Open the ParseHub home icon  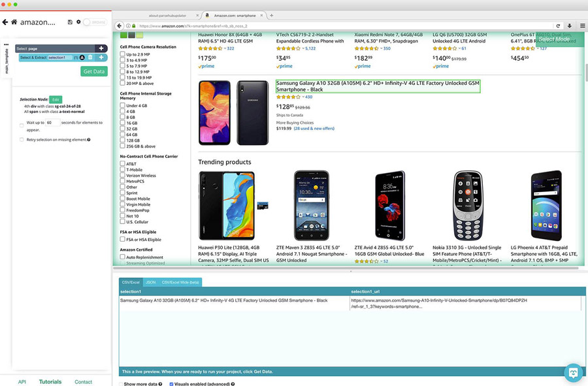coord(14,22)
